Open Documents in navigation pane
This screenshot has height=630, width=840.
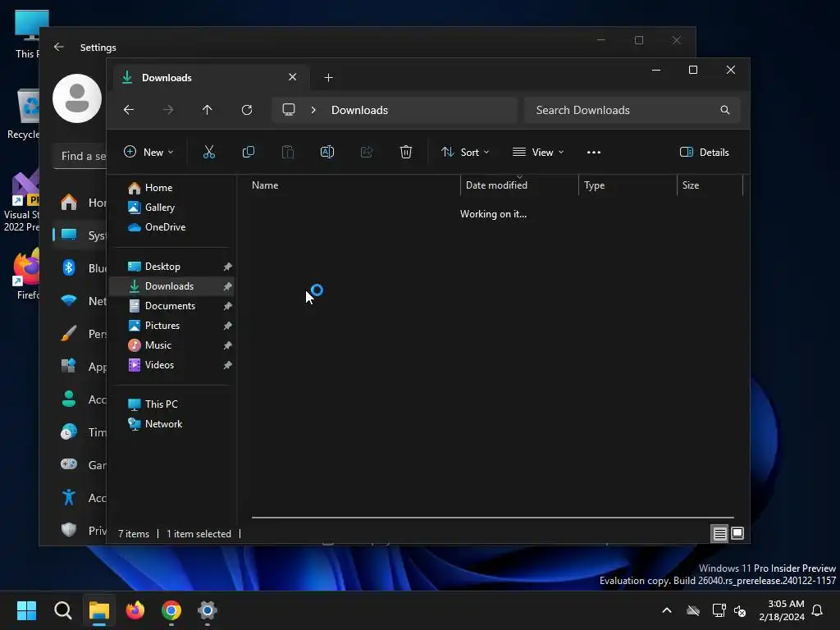(170, 306)
